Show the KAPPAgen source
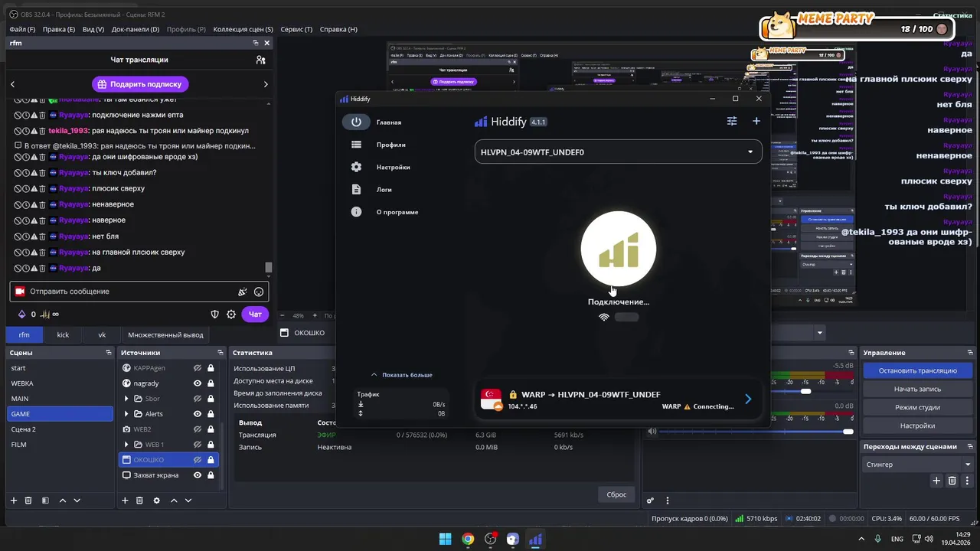980x551 pixels. [x=198, y=368]
